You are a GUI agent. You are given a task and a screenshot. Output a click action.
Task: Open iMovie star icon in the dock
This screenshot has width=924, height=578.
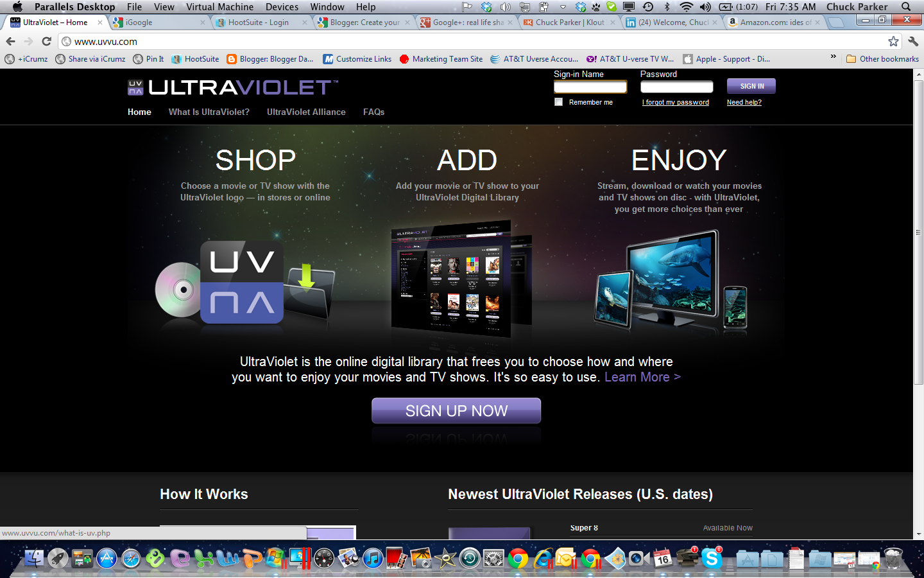(x=445, y=559)
